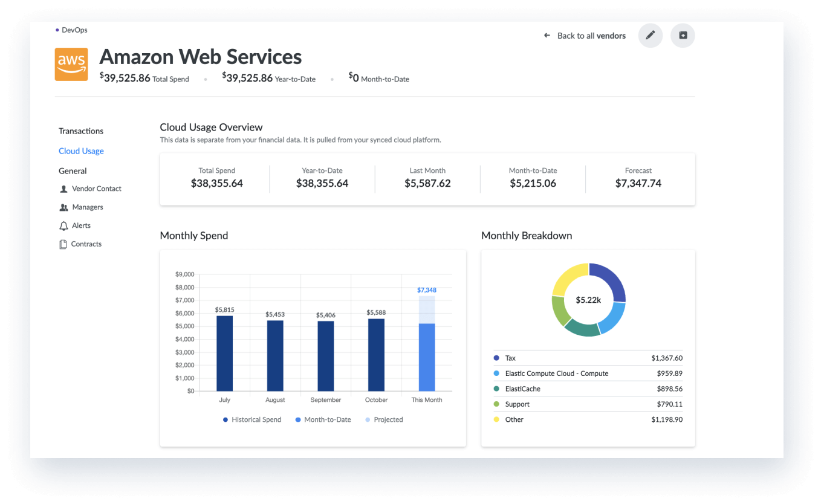Click the Alerts bell icon
Image resolution: width=821 pixels, height=504 pixels.
click(x=63, y=226)
